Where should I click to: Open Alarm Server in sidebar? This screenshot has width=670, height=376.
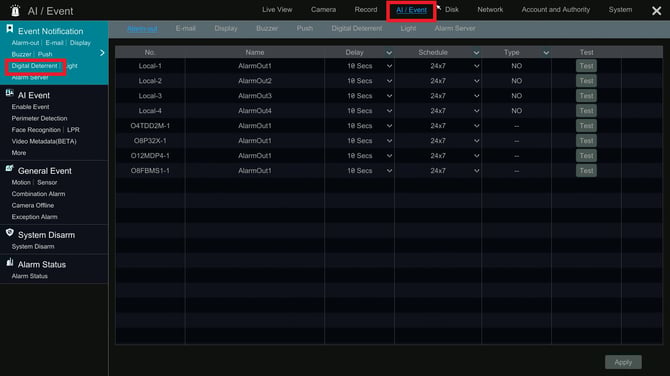click(x=30, y=78)
